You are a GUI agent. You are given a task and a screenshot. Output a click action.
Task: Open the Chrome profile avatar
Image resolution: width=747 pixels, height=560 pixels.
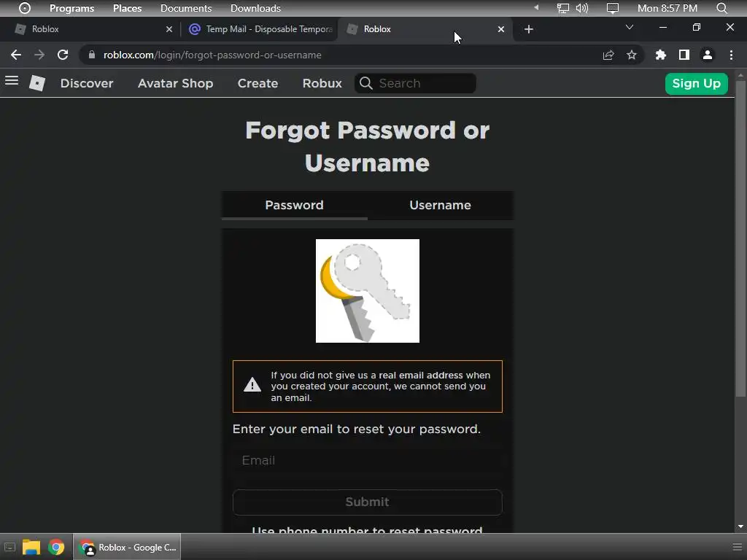[708, 55]
